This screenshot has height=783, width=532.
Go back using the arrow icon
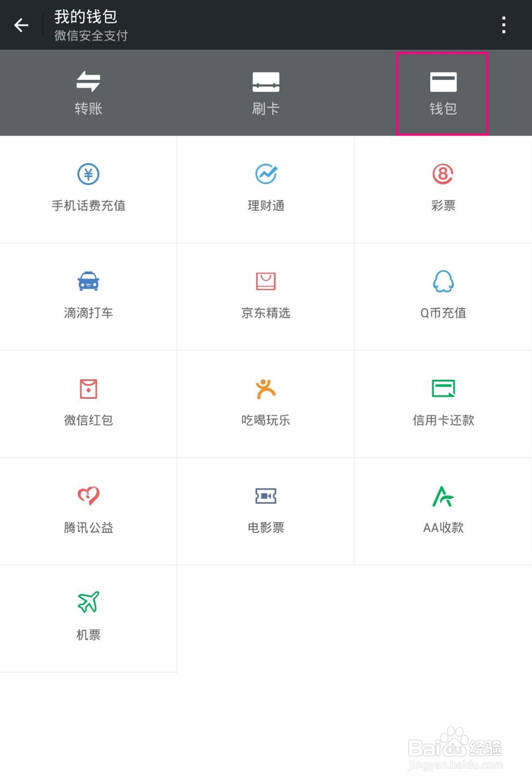[21, 25]
